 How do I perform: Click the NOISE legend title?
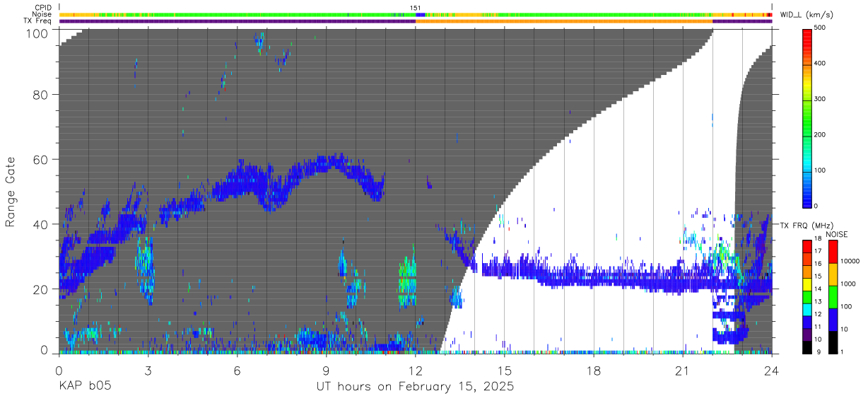(x=836, y=233)
